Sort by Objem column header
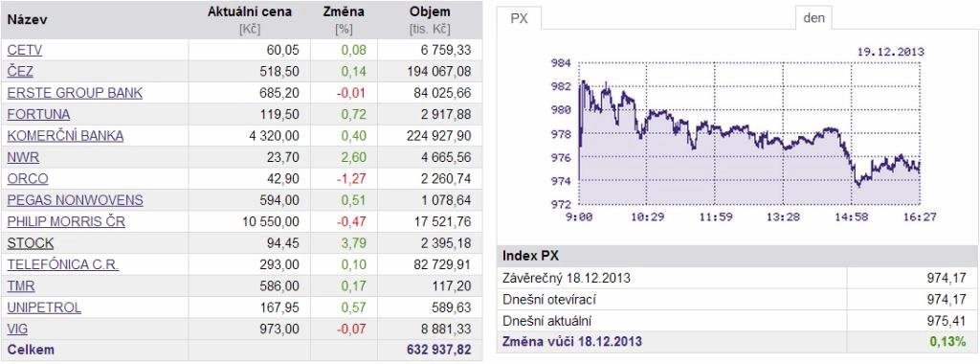 [x=430, y=11]
